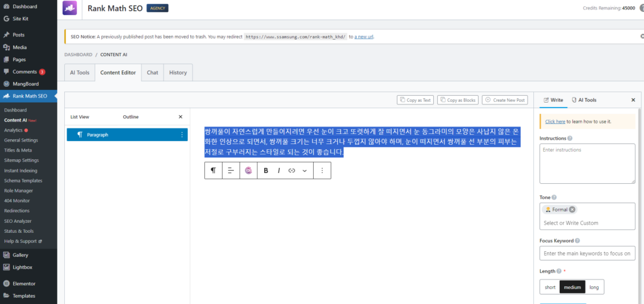Open the Rank Math Dashboard submenu
This screenshot has height=304, width=644.
[15, 110]
